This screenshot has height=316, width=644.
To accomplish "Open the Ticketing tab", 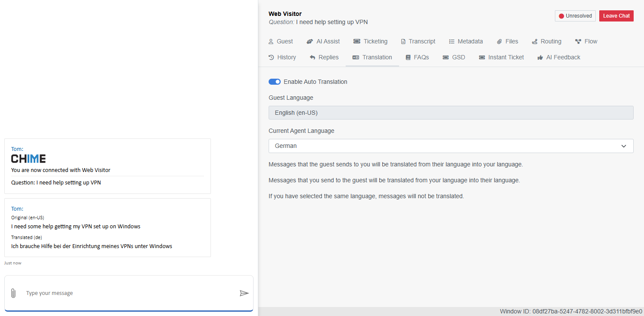I will pos(370,42).
